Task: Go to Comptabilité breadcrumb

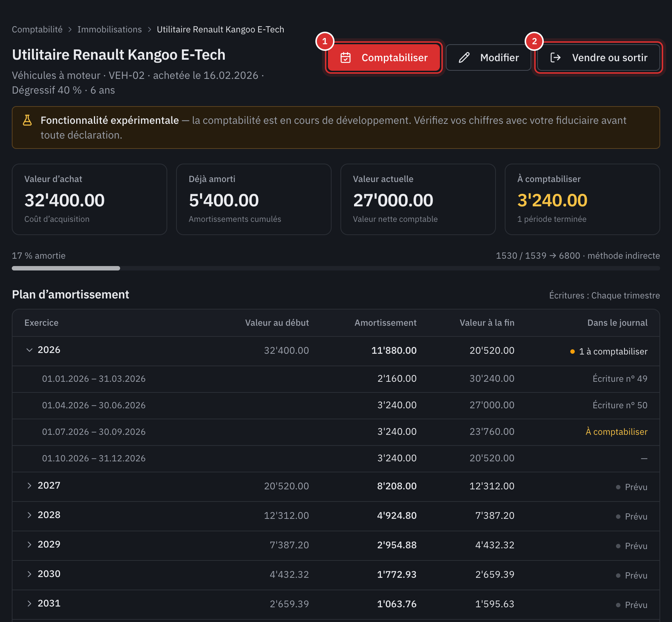Action: tap(37, 29)
